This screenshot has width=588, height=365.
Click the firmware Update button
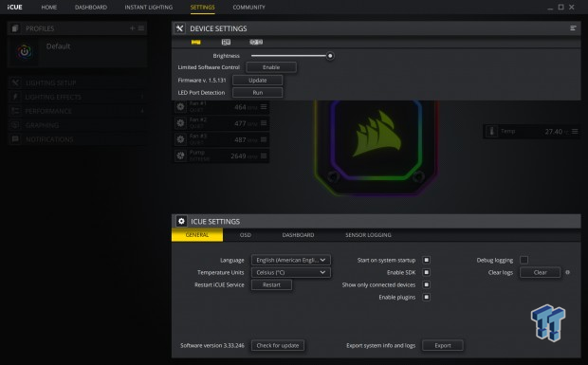tap(258, 81)
